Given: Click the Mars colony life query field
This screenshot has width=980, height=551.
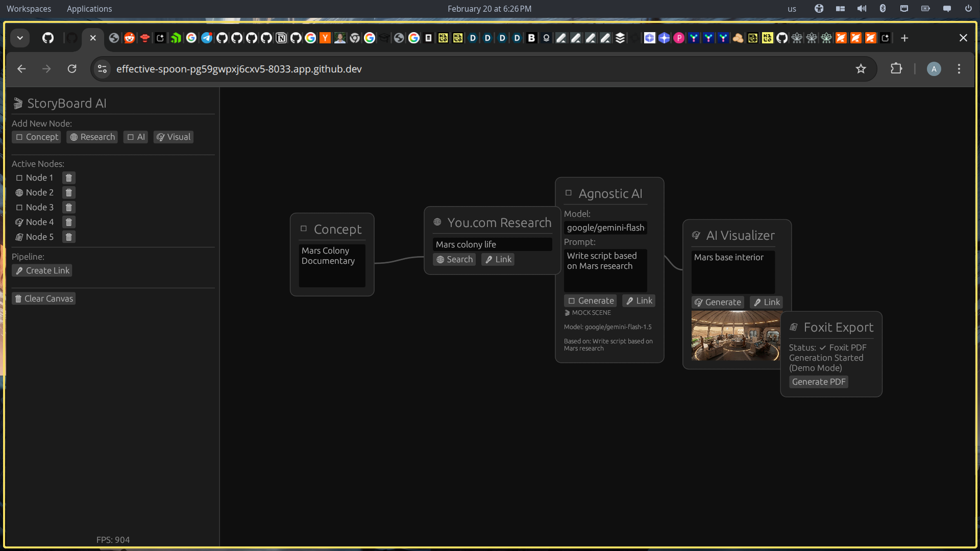Looking at the screenshot, I should [x=492, y=245].
